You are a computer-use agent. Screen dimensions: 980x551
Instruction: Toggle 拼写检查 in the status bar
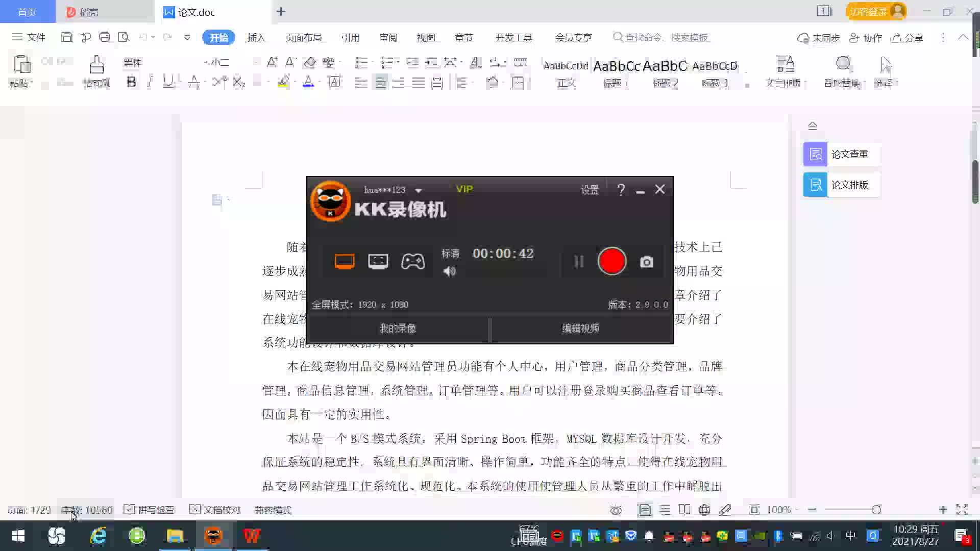[149, 510]
